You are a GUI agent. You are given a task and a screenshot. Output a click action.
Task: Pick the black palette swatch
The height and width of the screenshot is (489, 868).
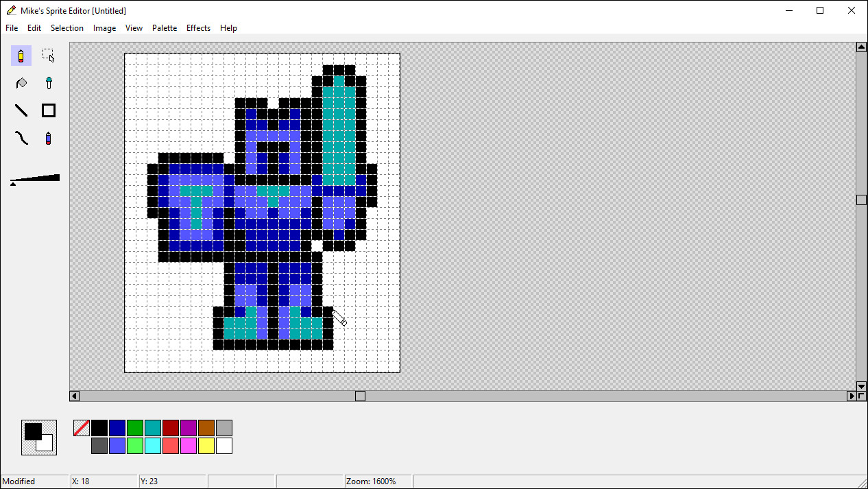(x=99, y=428)
